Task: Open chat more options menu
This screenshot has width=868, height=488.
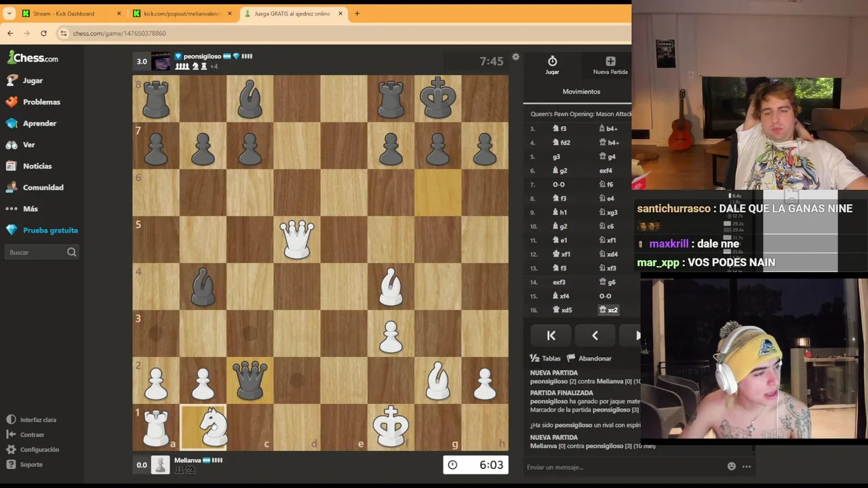Action: pyautogui.click(x=747, y=466)
